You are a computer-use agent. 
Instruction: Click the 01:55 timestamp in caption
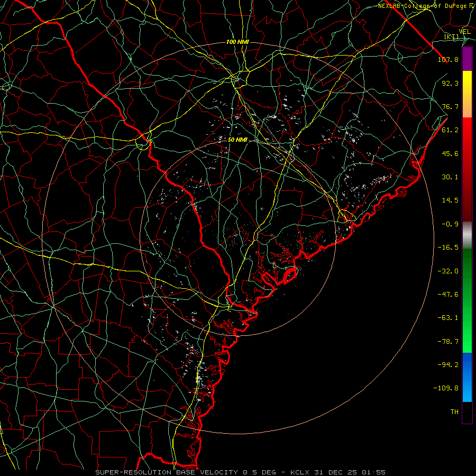pos(374,472)
